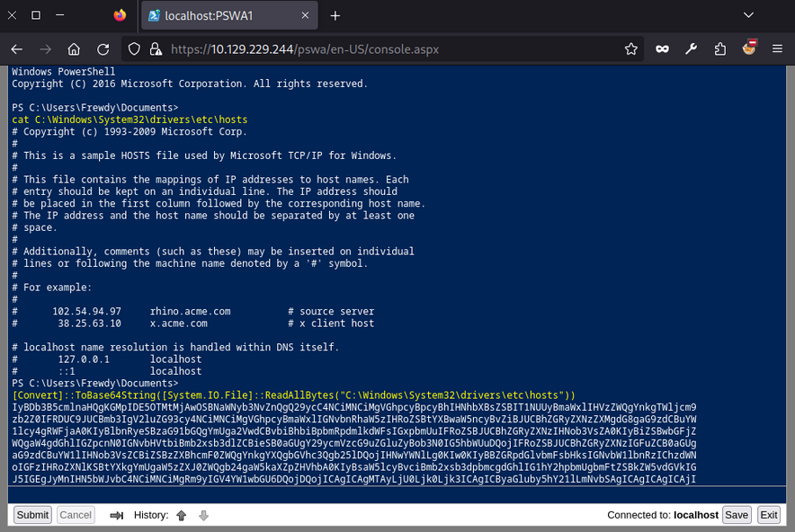This screenshot has height=532, width=795.
Task: Go back using the browser back arrow
Action: tap(17, 49)
